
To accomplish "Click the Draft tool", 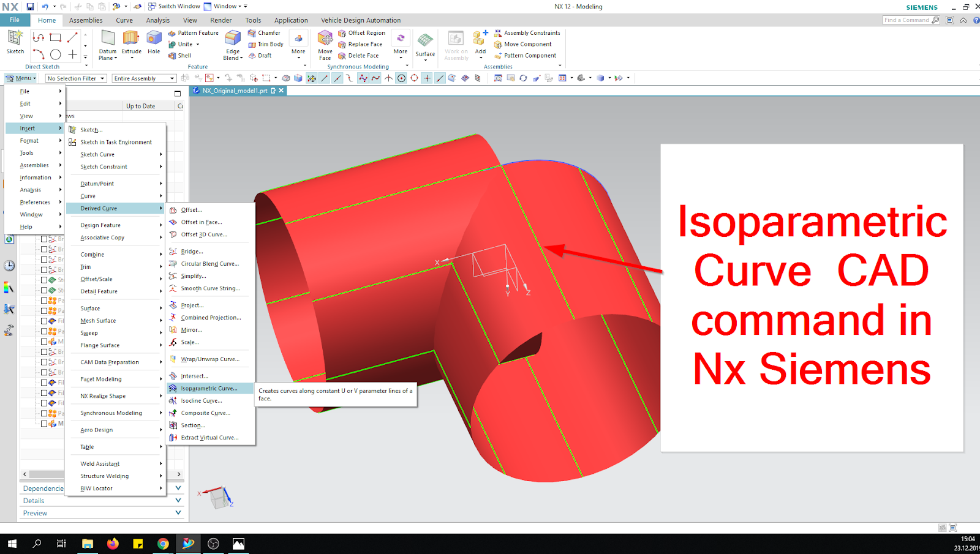I will [x=260, y=55].
